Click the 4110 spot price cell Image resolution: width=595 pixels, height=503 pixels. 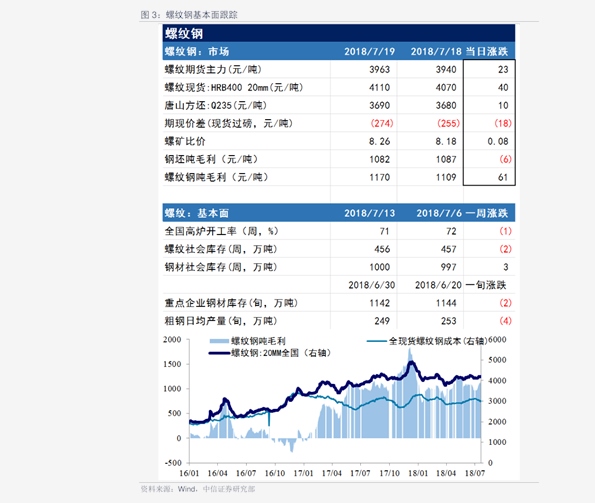(379, 87)
